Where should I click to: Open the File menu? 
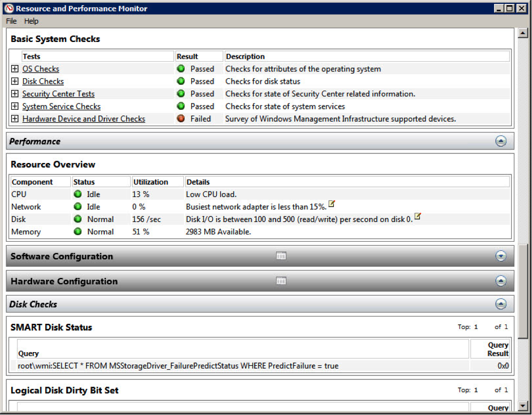(11, 21)
